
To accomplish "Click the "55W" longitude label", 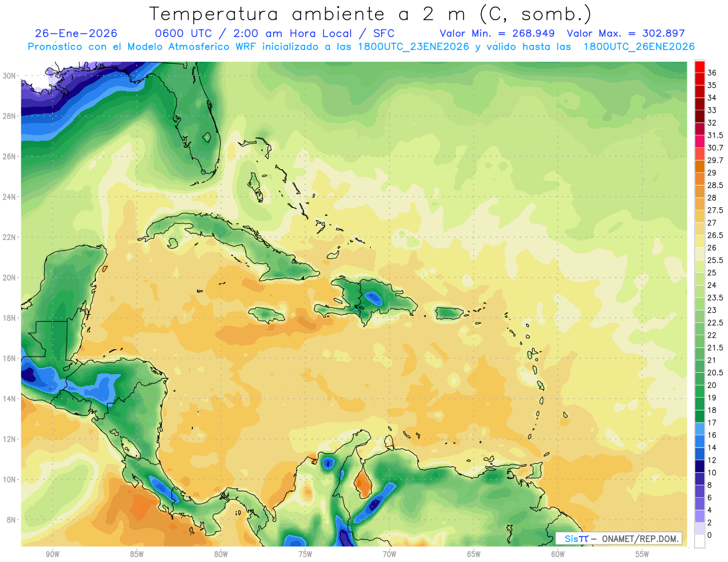I will tap(642, 555).
